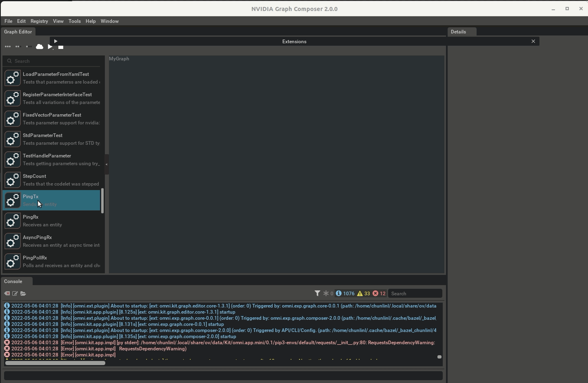
Task: Toggle error messages filter showing 12
Action: 379,294
